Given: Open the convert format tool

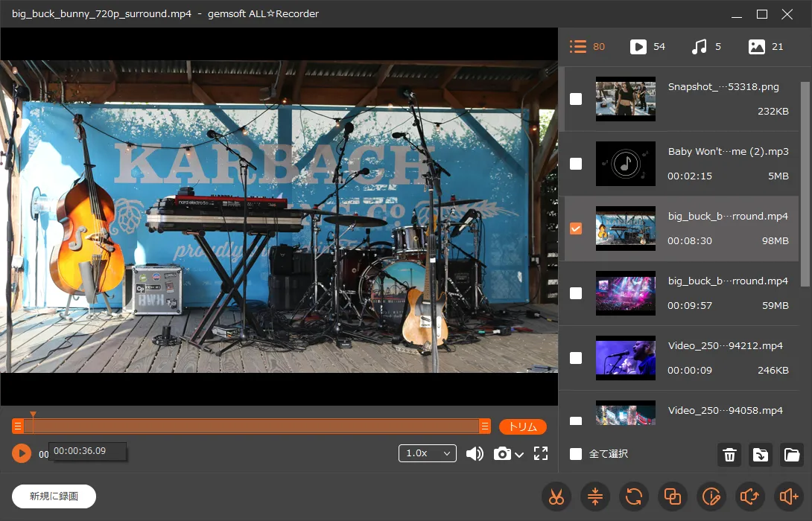Looking at the screenshot, I should [634, 497].
